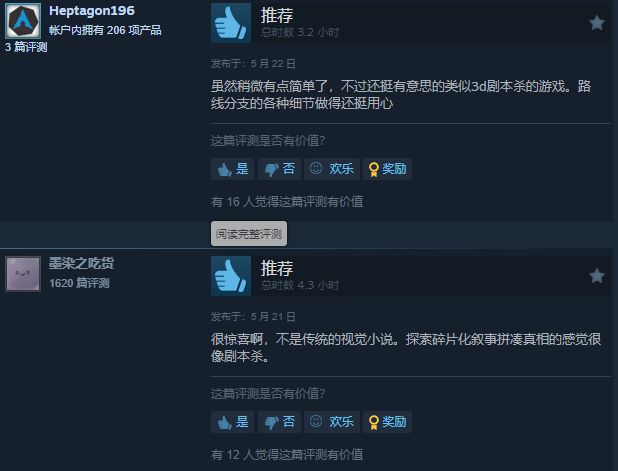618x471 pixels.
Task: Click 墨染之吃货's avatar image
Action: coord(23,274)
